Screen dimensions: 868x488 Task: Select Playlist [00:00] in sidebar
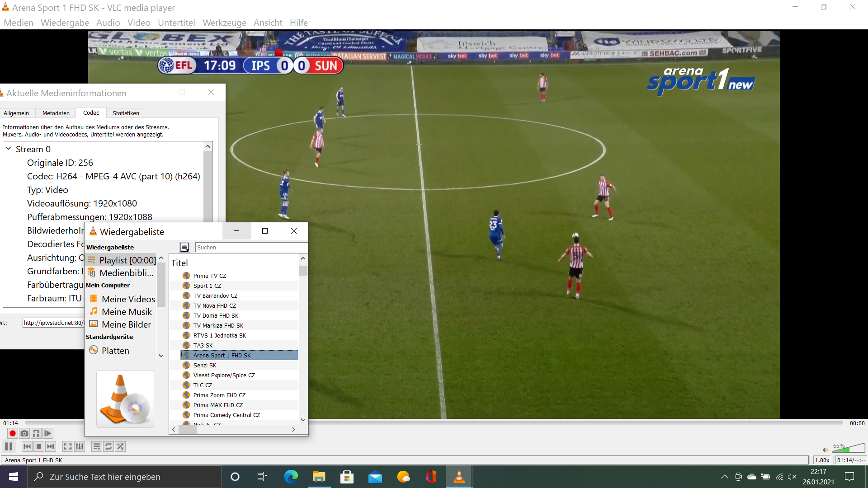click(x=121, y=260)
